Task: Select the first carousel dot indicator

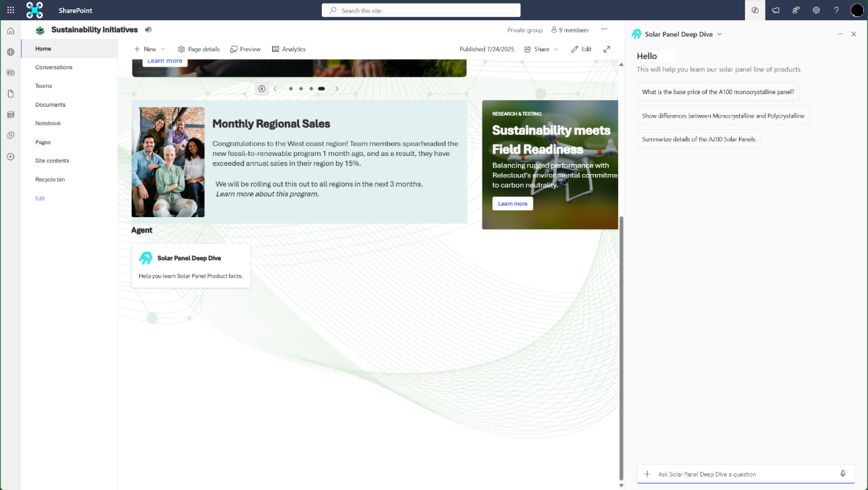Action: [x=291, y=89]
